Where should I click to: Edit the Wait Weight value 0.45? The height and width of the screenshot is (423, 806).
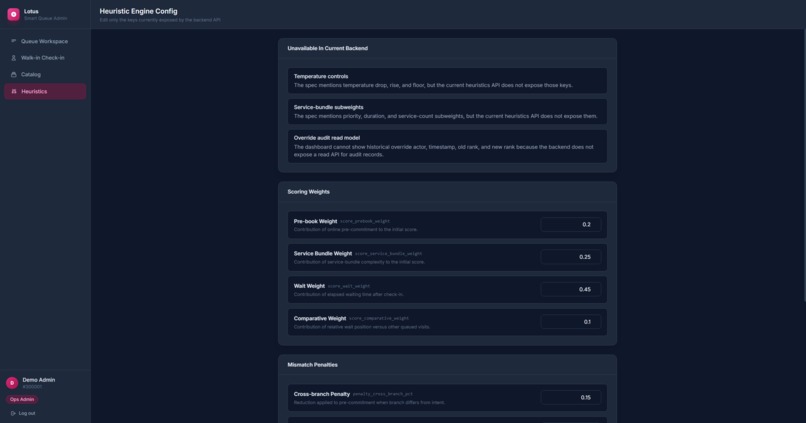pos(571,289)
